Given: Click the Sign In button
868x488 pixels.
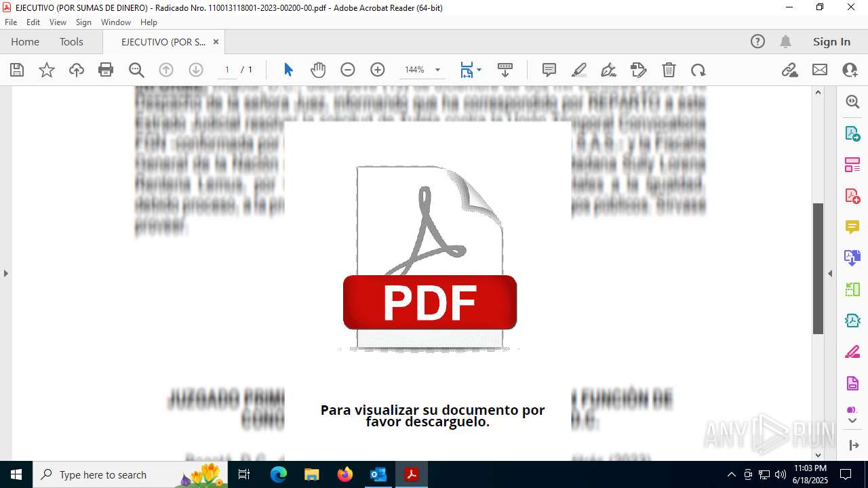Looking at the screenshot, I should [x=831, y=41].
